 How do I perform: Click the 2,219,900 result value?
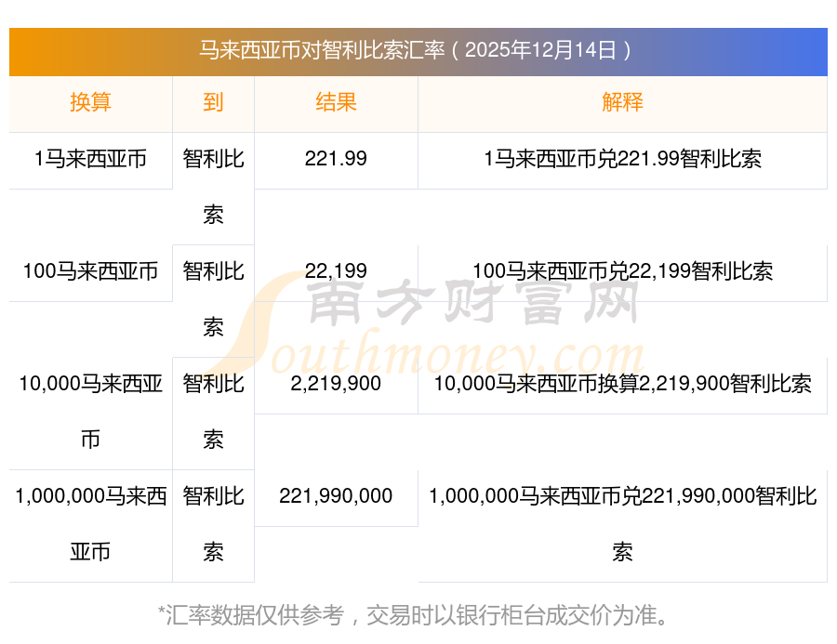[x=336, y=384]
